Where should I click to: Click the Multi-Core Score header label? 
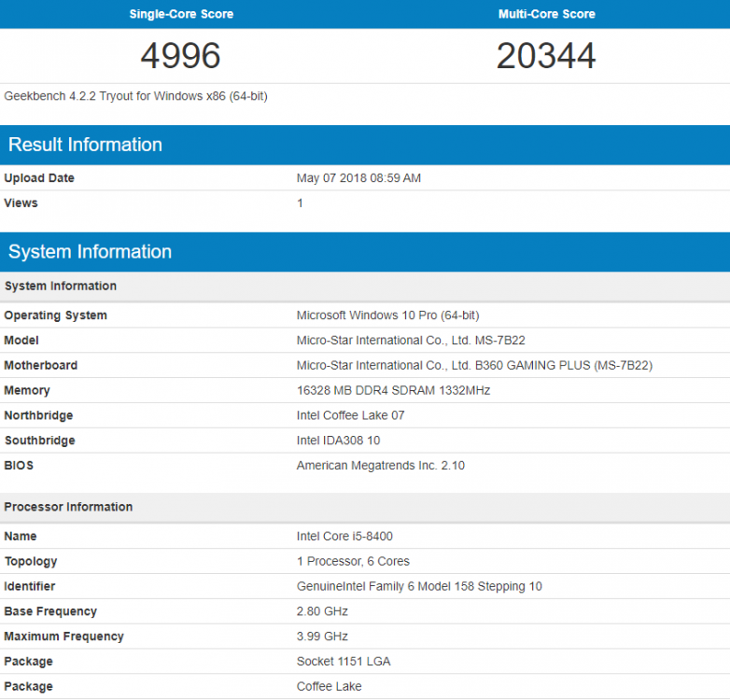point(547,14)
